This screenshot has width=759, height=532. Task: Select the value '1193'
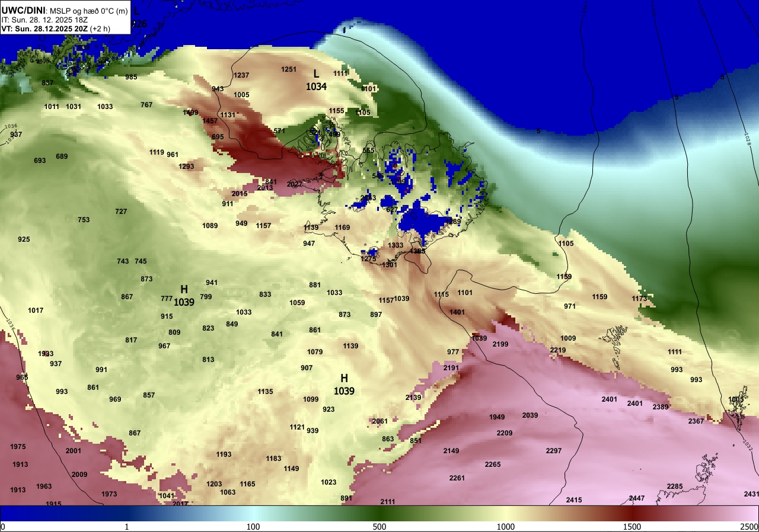[x=224, y=454]
